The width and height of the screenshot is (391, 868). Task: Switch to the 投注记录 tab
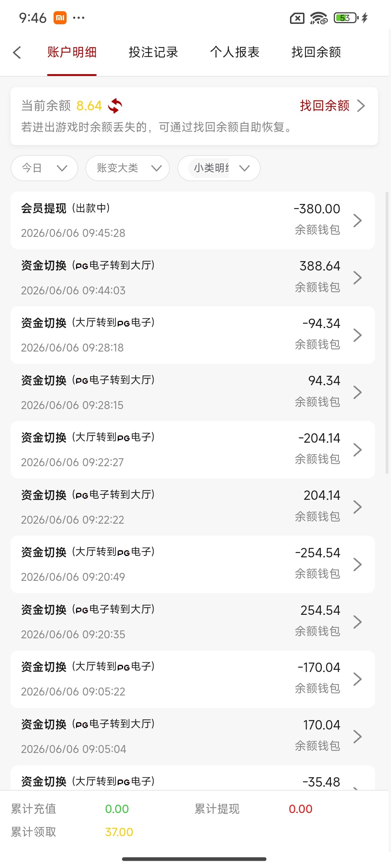tap(153, 52)
